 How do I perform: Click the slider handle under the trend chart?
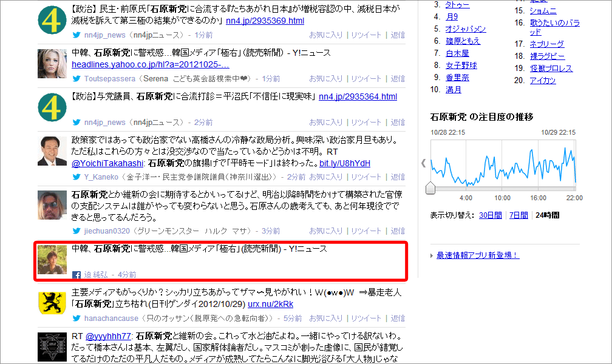(x=430, y=187)
